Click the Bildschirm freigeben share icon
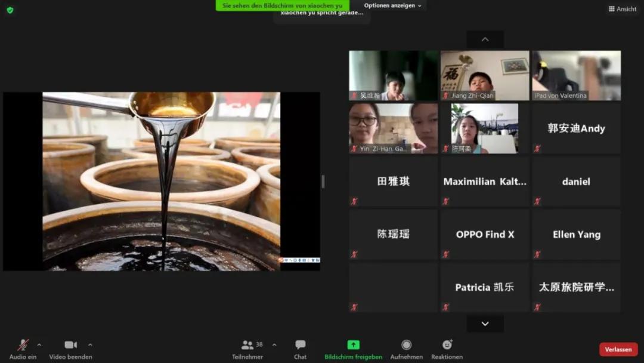Image resolution: width=644 pixels, height=363 pixels. click(354, 345)
